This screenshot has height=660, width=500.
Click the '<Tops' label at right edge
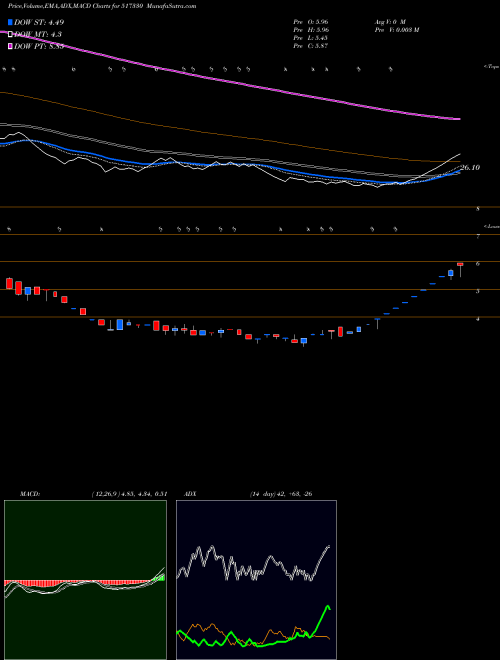click(x=491, y=67)
